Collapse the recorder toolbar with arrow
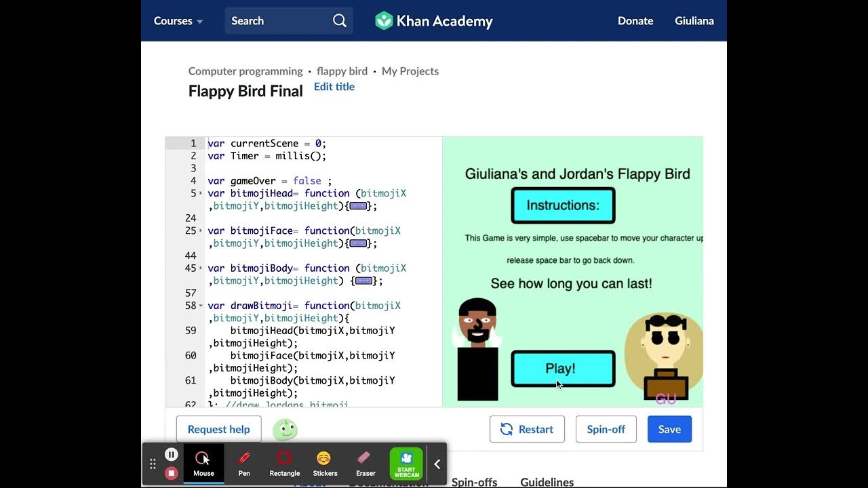868x488 pixels. 437,464
